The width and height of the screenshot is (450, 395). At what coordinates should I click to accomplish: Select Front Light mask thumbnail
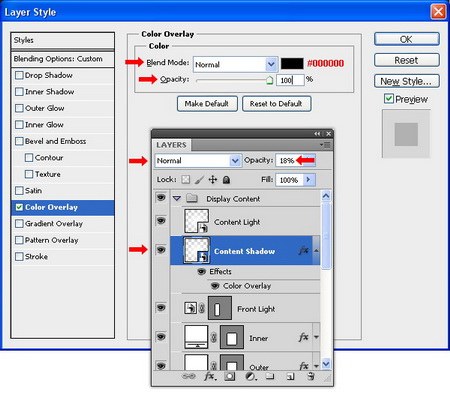(220, 308)
